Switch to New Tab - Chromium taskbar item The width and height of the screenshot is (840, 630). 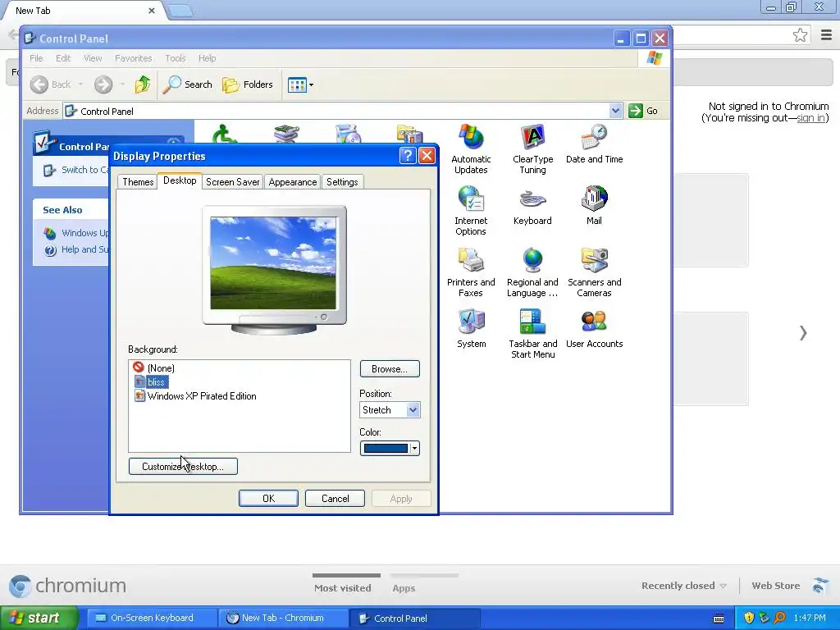tap(282, 618)
